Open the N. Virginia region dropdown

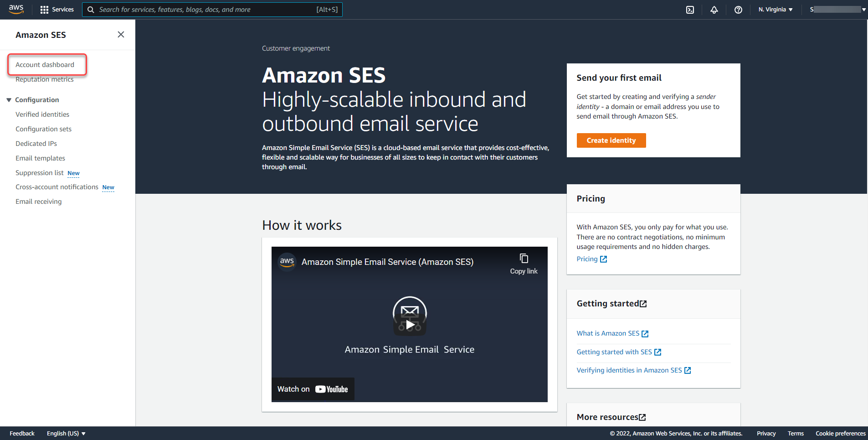776,10
